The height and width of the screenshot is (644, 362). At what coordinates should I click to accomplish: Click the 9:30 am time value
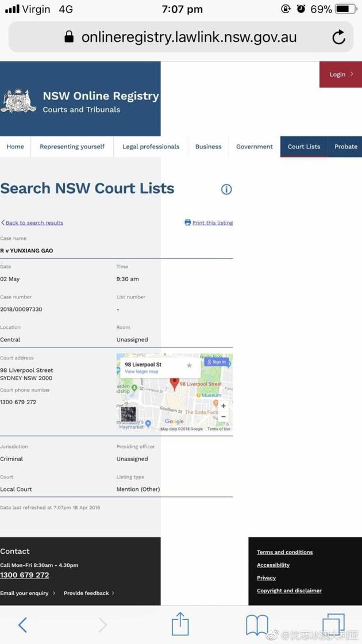(128, 279)
